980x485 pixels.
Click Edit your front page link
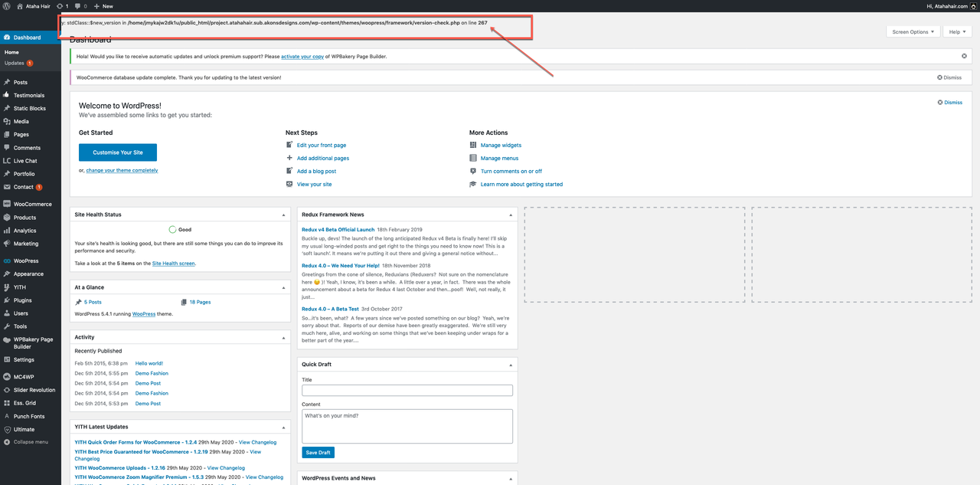click(x=322, y=145)
